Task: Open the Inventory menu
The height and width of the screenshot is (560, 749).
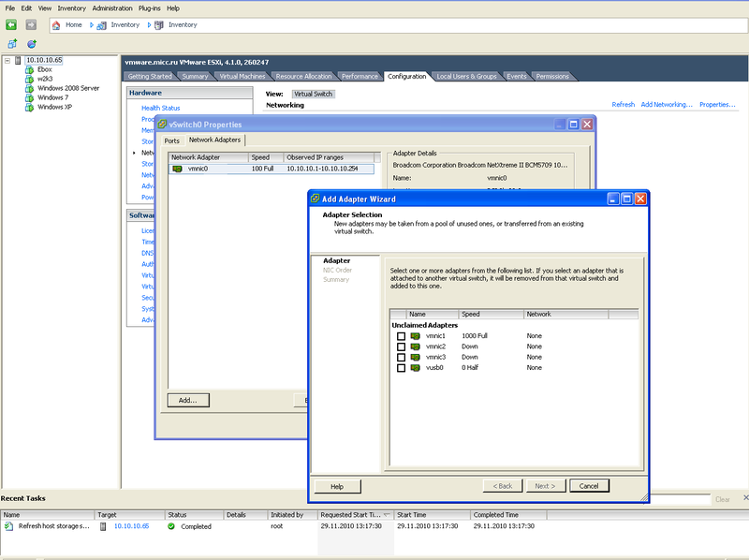Action: (x=72, y=8)
